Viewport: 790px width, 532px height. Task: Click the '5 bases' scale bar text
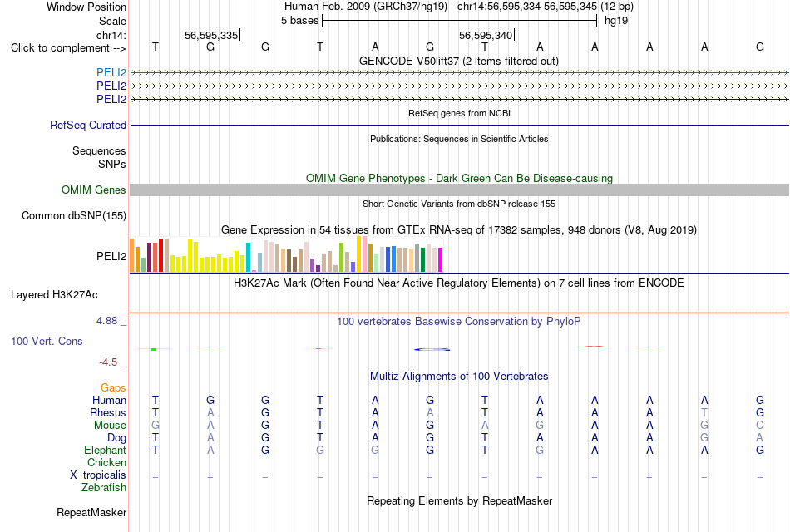[299, 21]
